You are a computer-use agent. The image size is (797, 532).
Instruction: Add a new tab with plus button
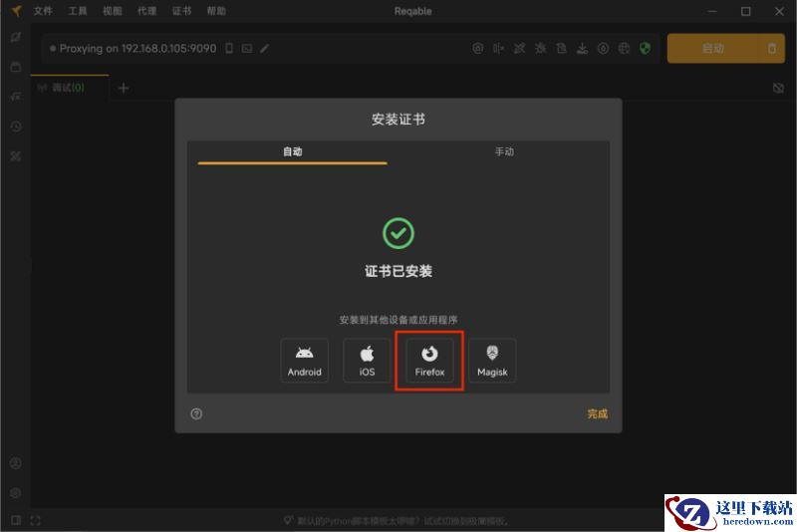tap(124, 88)
